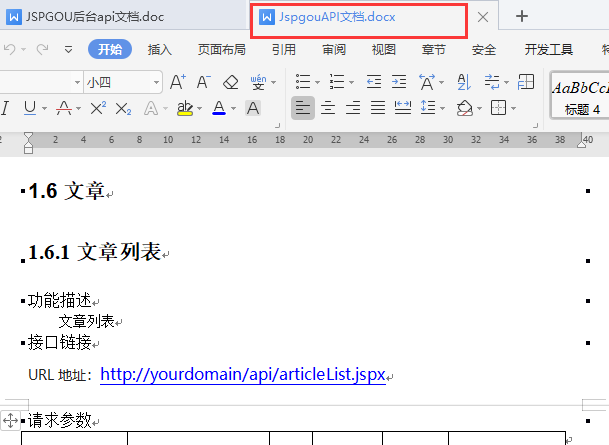Screen dimensions: 609x445
Task: Expand the Undo history dropdown
Action: 23,50
